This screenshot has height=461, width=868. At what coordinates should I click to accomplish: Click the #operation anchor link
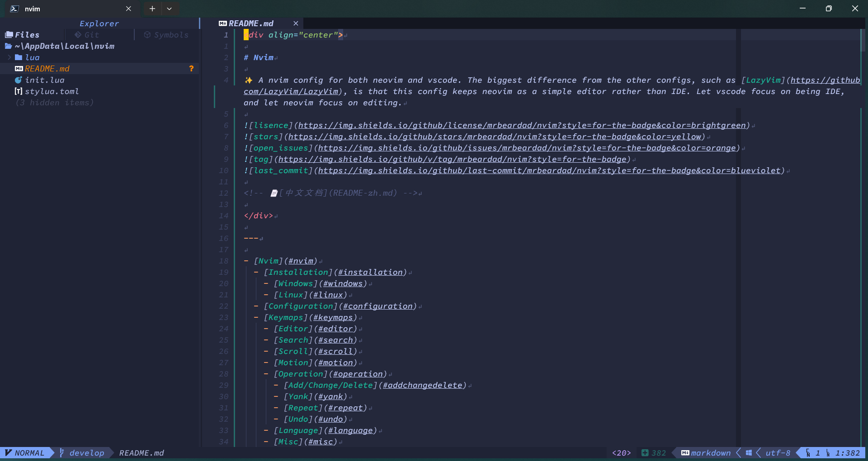(358, 374)
